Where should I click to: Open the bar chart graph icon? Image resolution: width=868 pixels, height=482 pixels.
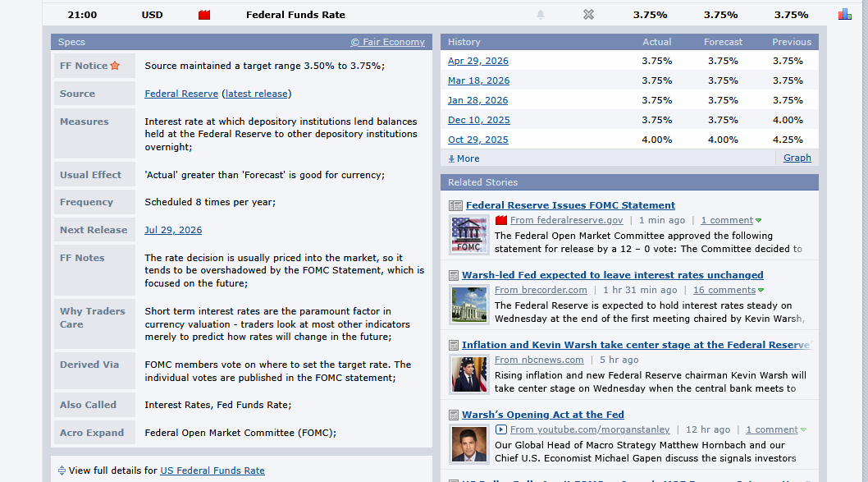click(845, 15)
